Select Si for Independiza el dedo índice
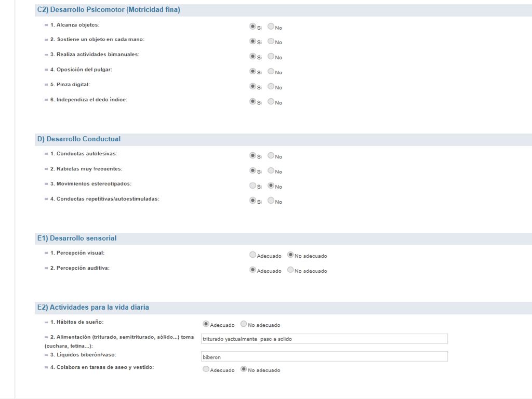This screenshot has height=399, width=532. [x=252, y=101]
